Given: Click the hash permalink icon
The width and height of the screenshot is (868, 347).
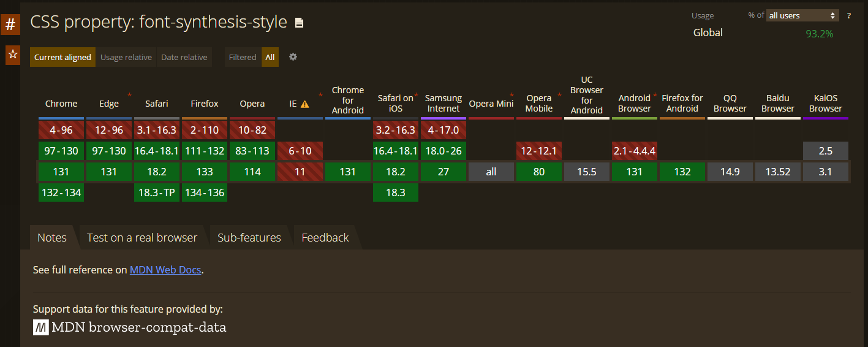Looking at the screenshot, I should pyautogui.click(x=10, y=25).
